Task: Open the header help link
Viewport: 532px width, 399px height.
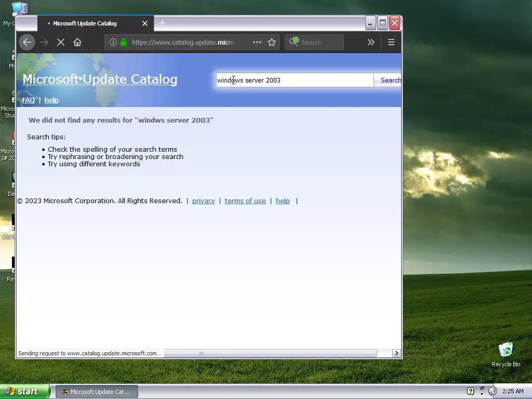Action: 51,100
